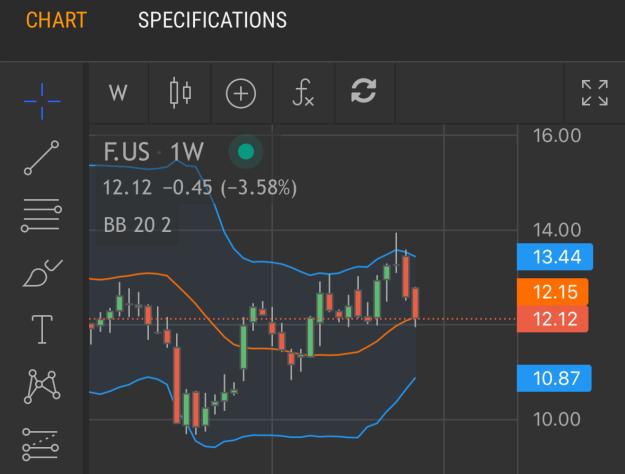
Task: Click the green market status dot
Action: 246,151
